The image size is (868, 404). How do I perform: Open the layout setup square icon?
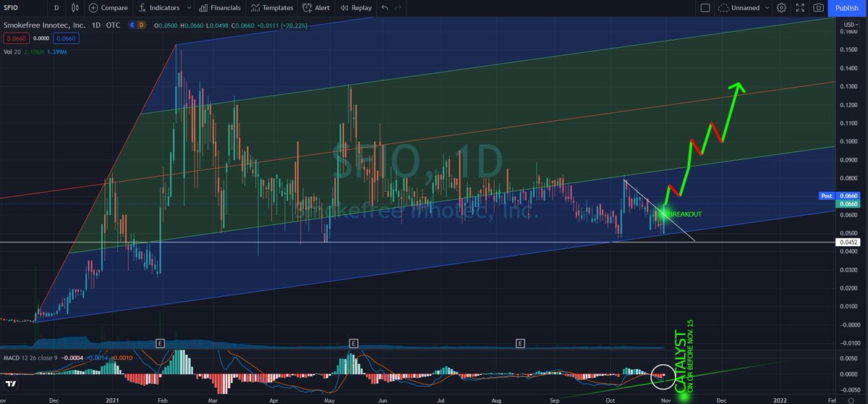coord(705,8)
